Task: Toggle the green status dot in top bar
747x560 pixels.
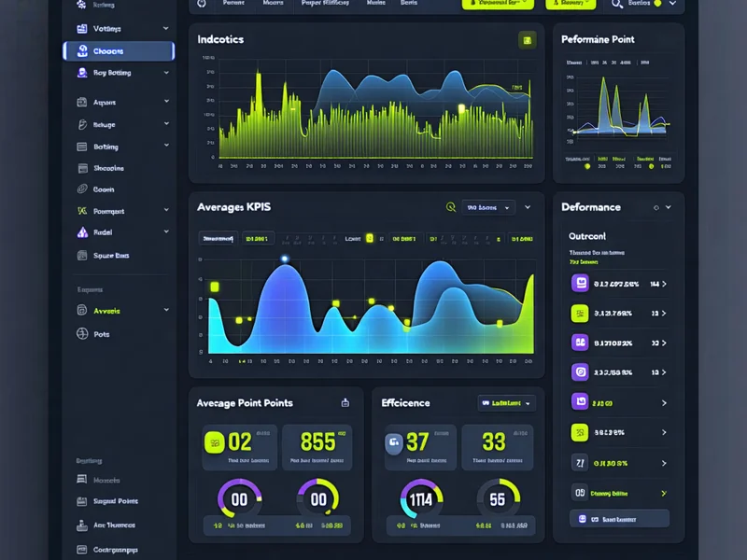Action: click(657, 4)
